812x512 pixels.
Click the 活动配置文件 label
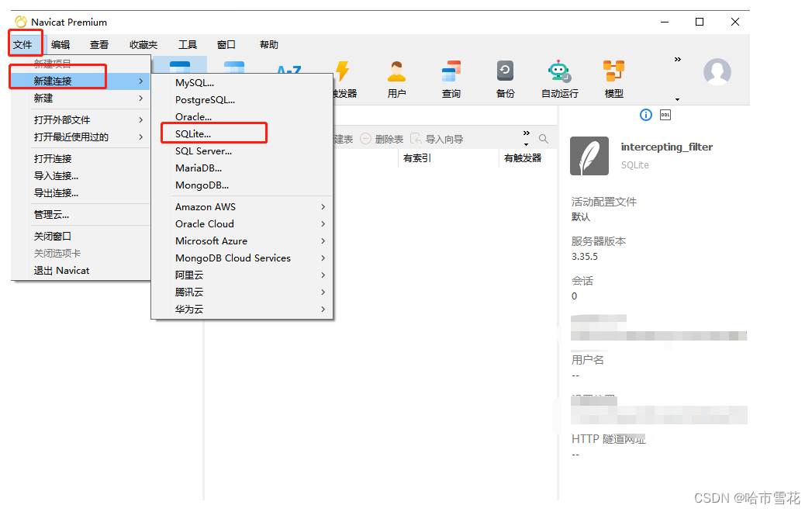[x=604, y=202]
